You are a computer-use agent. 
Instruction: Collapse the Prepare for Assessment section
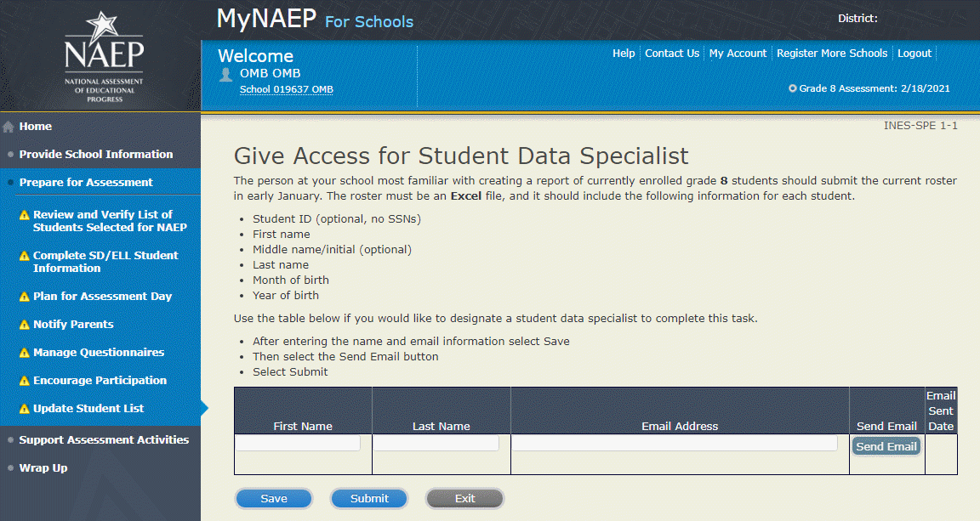click(86, 183)
